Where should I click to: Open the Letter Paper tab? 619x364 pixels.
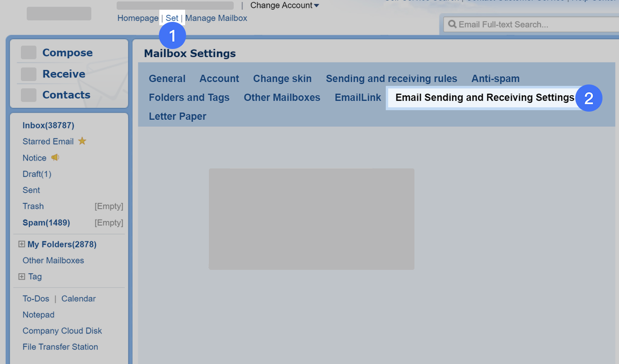pos(178,116)
